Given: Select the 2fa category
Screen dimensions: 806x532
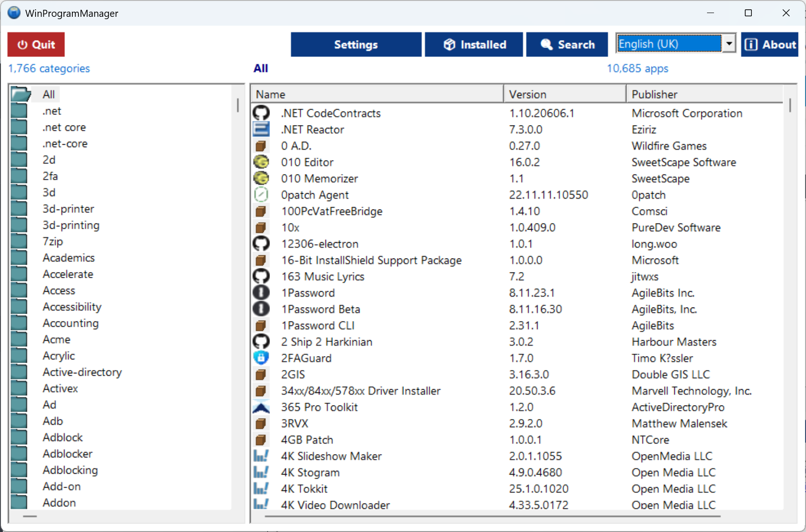Looking at the screenshot, I should pyautogui.click(x=50, y=176).
